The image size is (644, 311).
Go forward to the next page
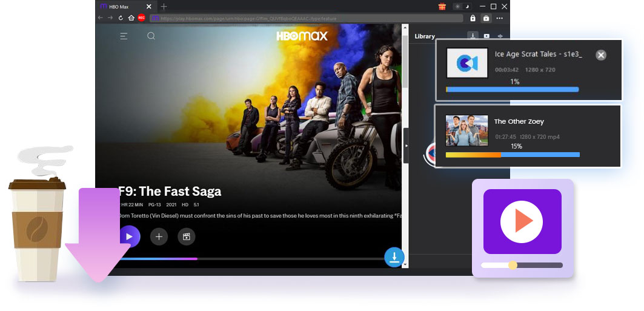tap(110, 18)
